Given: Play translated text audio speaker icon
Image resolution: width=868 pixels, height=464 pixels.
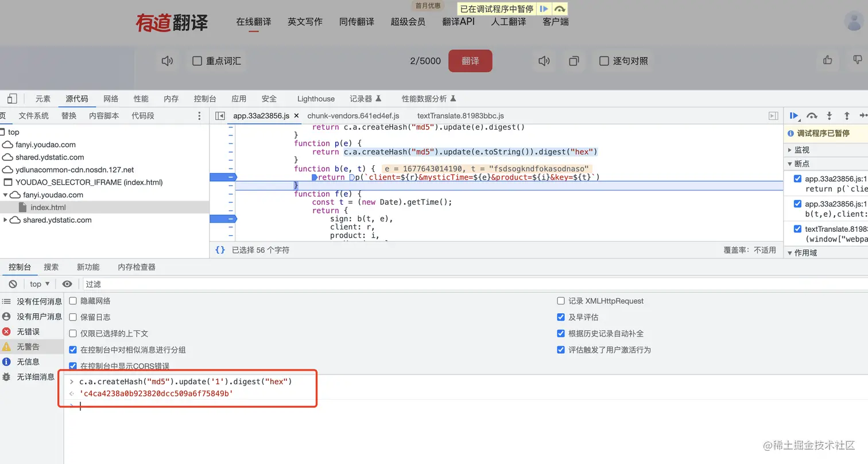Looking at the screenshot, I should click(x=544, y=61).
